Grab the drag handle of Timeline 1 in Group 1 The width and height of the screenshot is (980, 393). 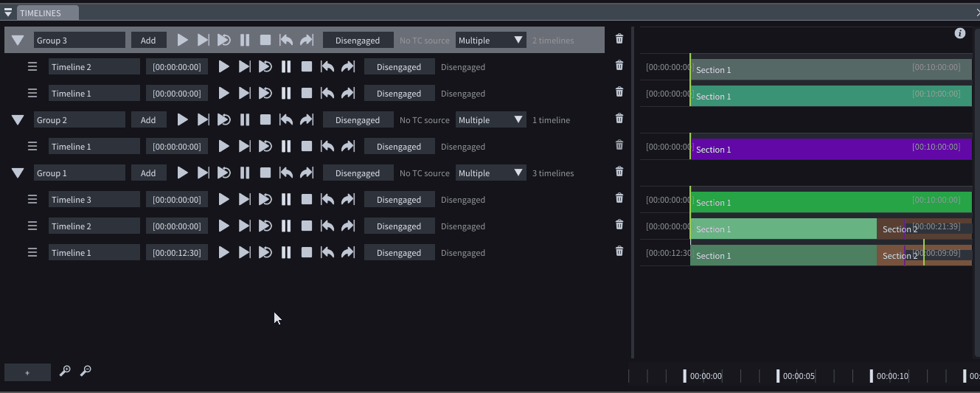32,253
